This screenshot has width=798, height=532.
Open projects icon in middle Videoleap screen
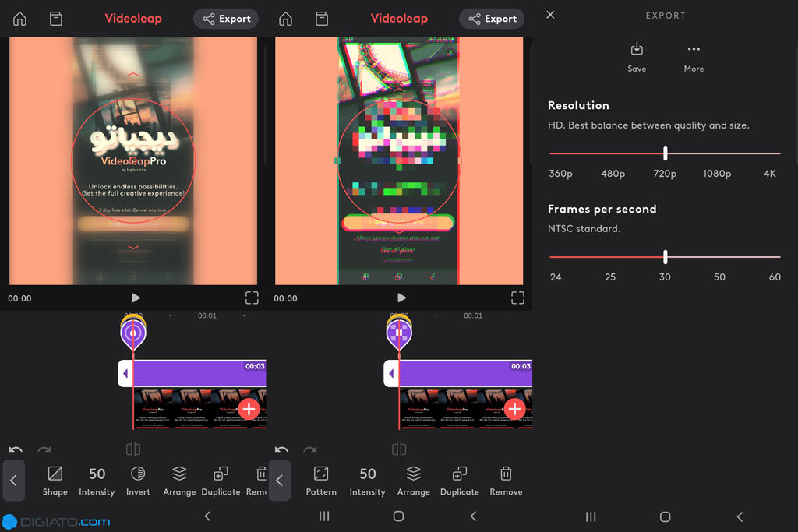click(322, 19)
